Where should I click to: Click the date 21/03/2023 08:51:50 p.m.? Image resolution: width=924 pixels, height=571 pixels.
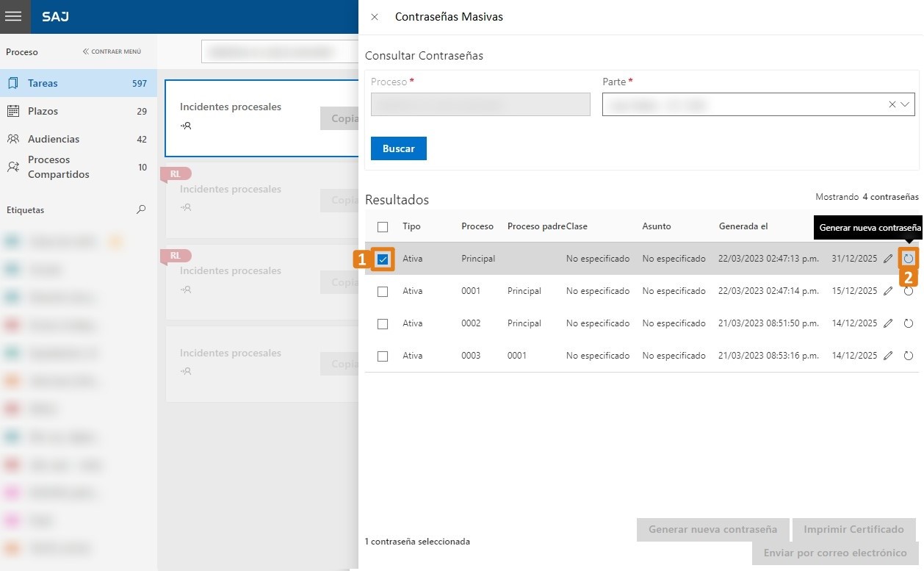coord(769,323)
